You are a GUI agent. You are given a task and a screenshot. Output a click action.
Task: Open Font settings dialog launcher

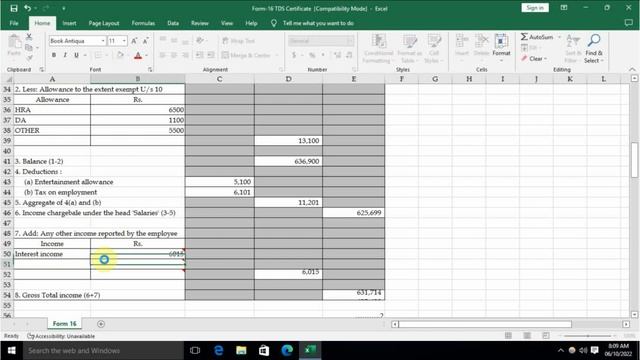coord(150,70)
